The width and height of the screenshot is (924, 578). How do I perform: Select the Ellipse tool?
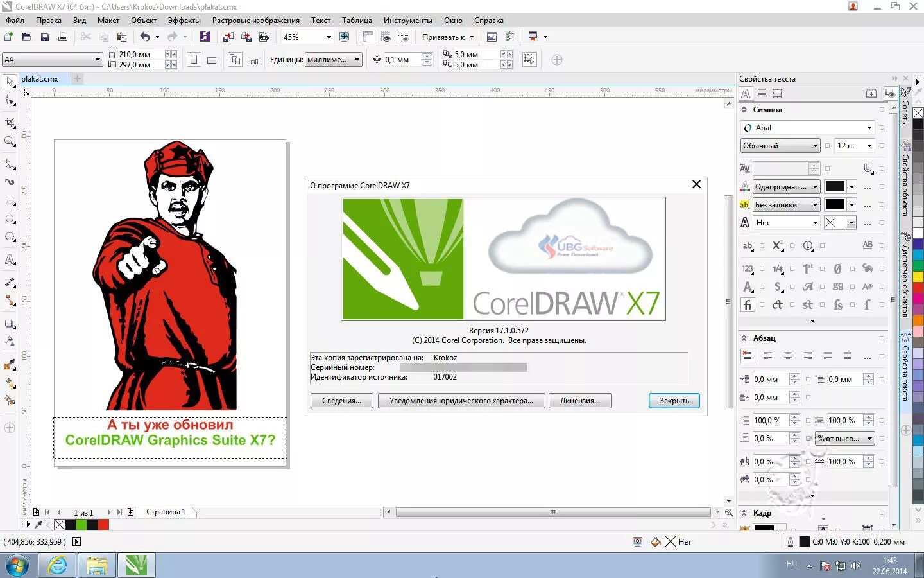(x=10, y=219)
